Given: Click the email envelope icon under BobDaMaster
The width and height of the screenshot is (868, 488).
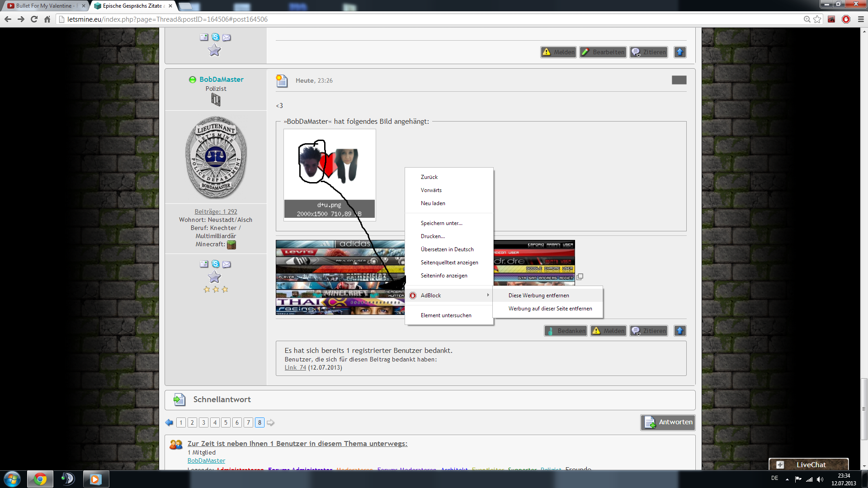Looking at the screenshot, I should click(226, 264).
